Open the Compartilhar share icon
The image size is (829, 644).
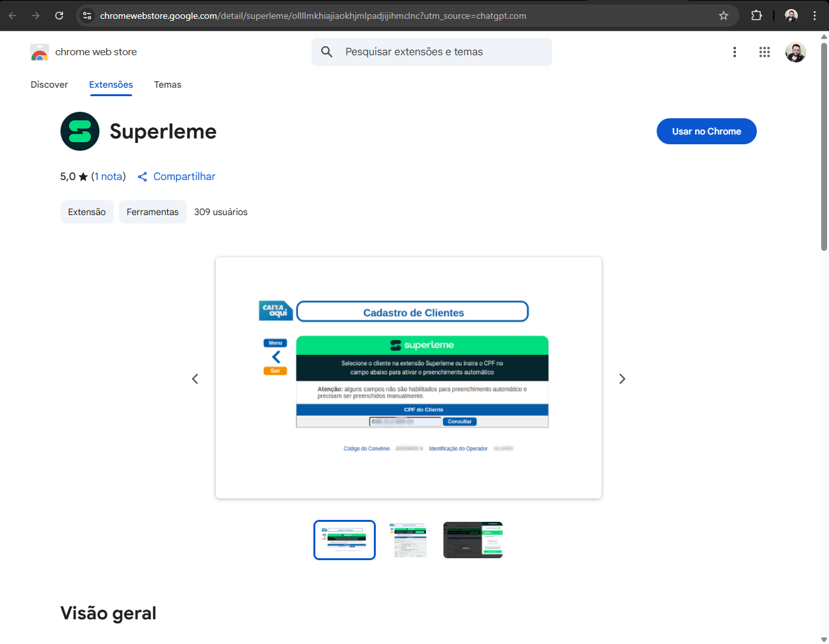coord(142,176)
